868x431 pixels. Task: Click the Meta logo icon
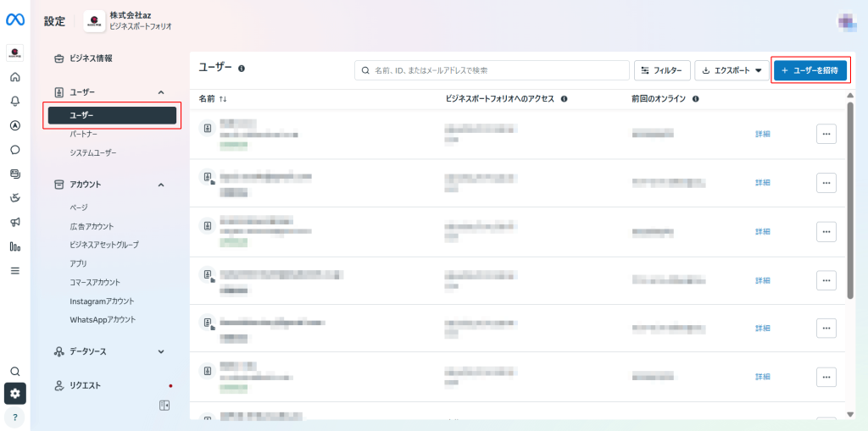(x=14, y=20)
